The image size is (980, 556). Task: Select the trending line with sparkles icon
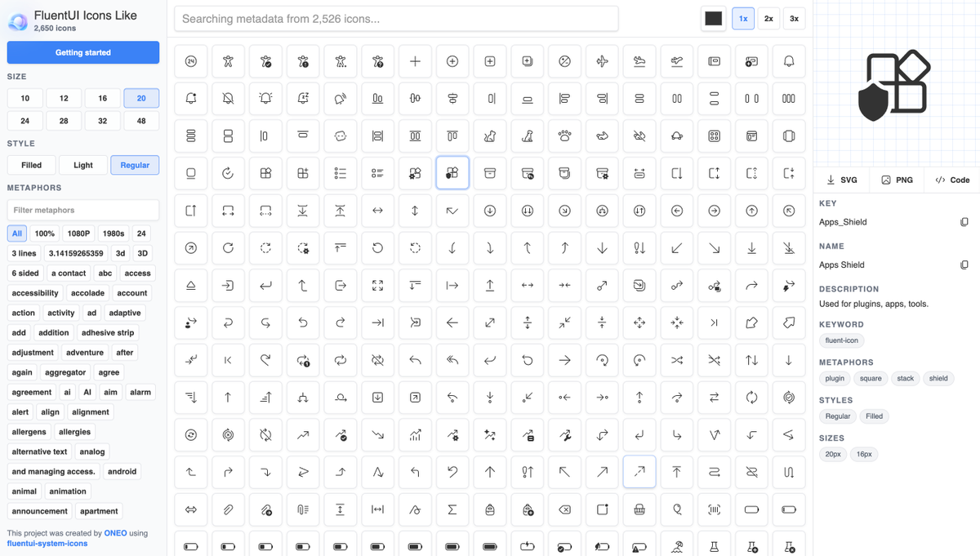point(490,435)
